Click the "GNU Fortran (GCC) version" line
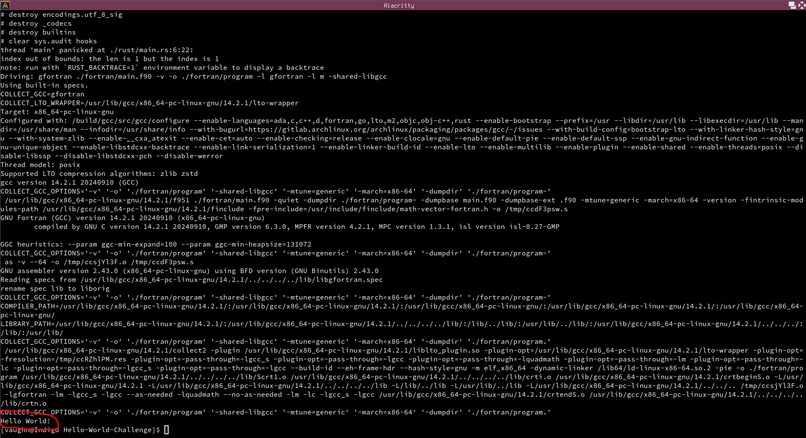 pyautogui.click(x=133, y=217)
